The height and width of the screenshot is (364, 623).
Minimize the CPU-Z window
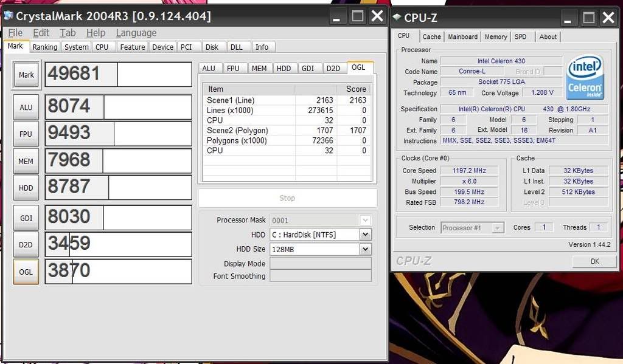(568, 18)
